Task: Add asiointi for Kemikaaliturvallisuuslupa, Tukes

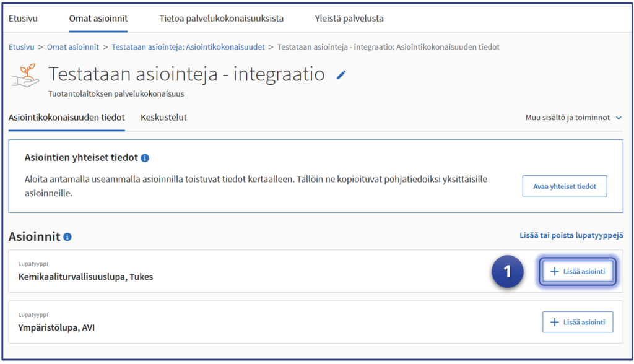Action: (578, 272)
